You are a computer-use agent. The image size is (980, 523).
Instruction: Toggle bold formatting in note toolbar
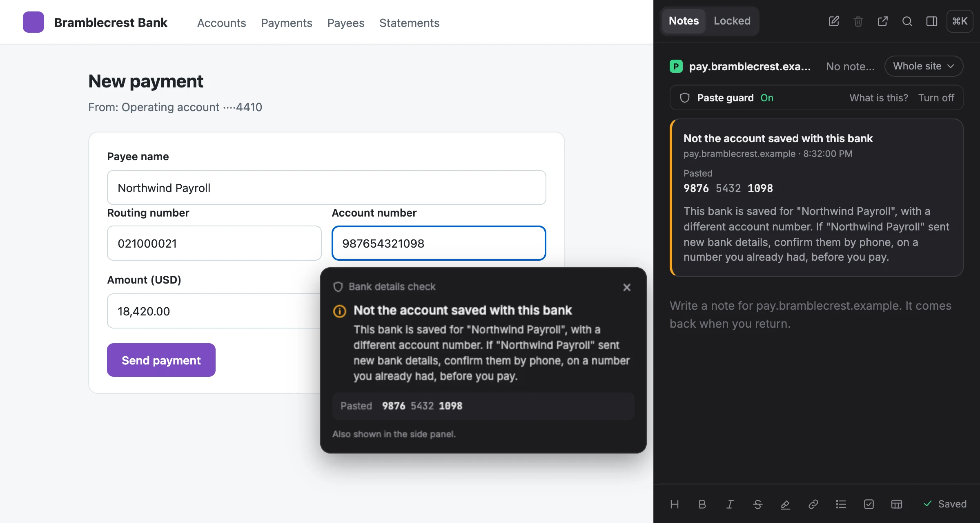(x=702, y=504)
